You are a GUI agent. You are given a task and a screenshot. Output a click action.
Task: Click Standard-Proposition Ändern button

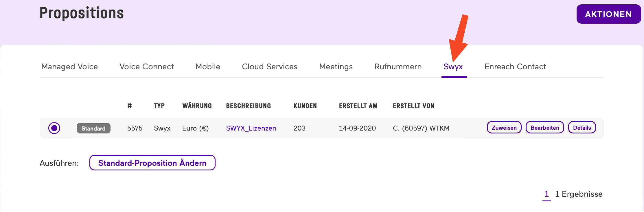(x=152, y=163)
